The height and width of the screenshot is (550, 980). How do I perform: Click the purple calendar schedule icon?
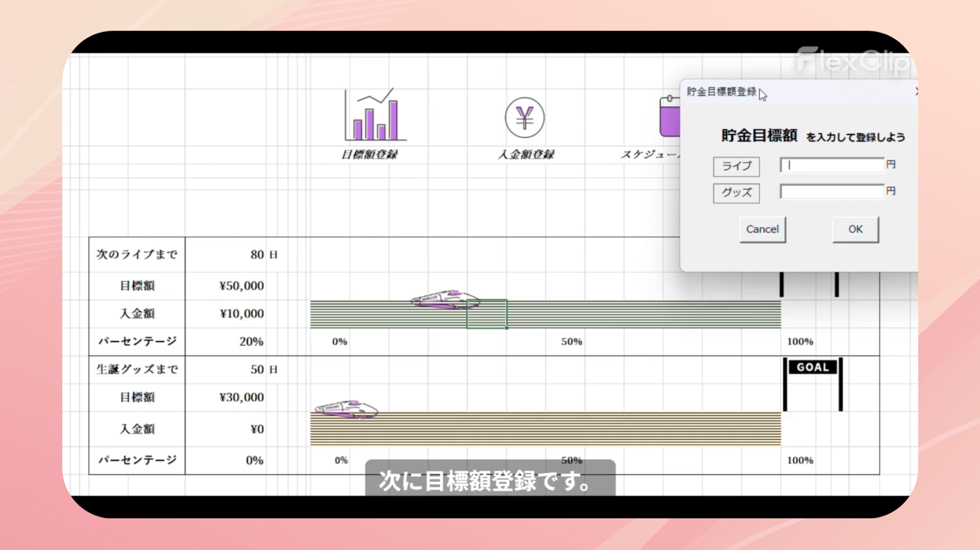(x=670, y=117)
